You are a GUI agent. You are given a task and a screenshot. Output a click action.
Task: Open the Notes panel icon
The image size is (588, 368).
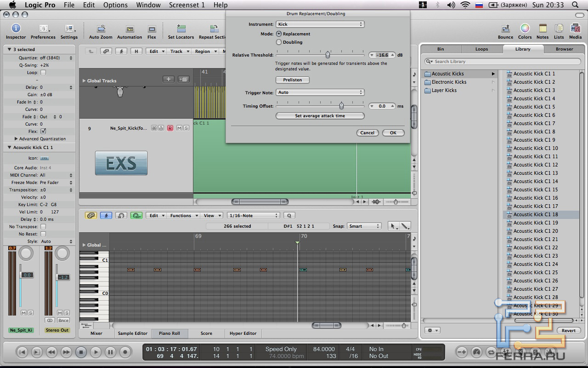coord(543,29)
